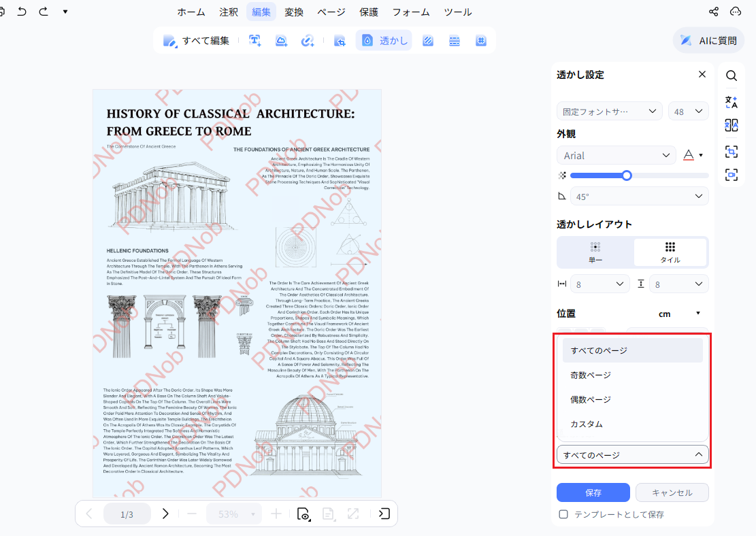Choose 偶数ページ from the page list

tap(633, 399)
